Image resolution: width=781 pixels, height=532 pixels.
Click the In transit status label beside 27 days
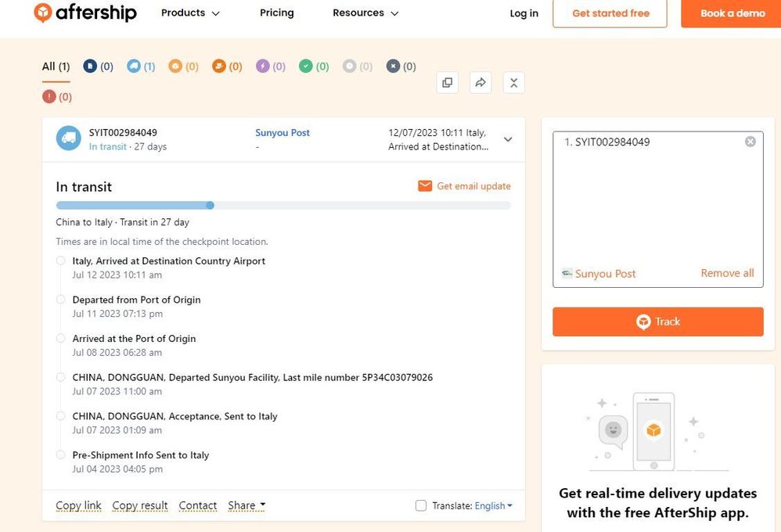(x=107, y=146)
